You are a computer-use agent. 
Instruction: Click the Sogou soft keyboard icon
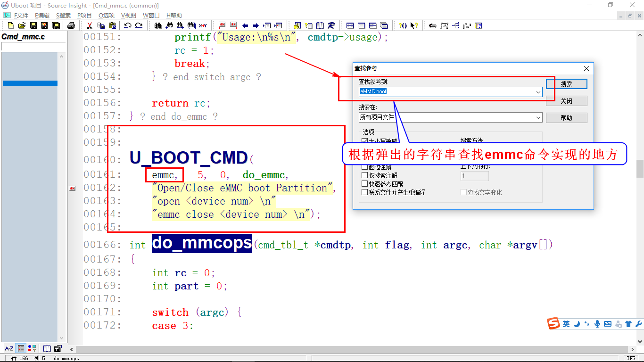pos(608,324)
